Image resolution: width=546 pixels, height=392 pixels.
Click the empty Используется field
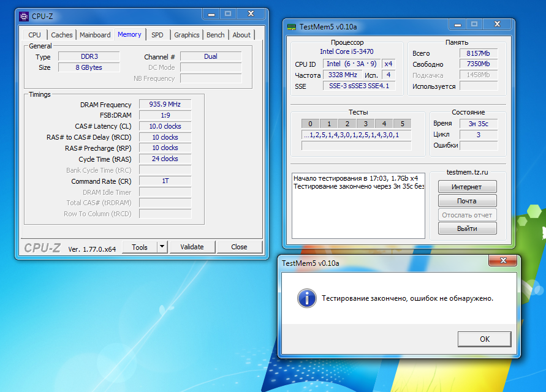(x=479, y=86)
